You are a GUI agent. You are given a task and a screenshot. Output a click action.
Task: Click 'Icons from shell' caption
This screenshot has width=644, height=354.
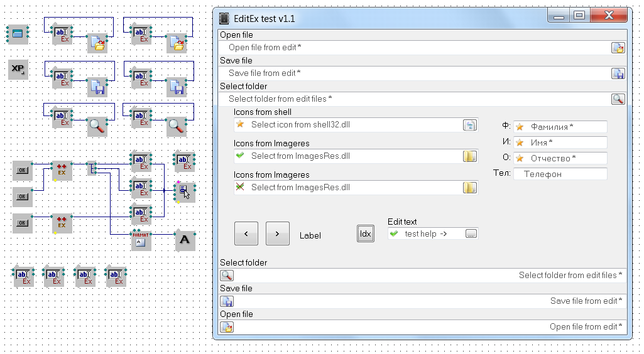263,112
